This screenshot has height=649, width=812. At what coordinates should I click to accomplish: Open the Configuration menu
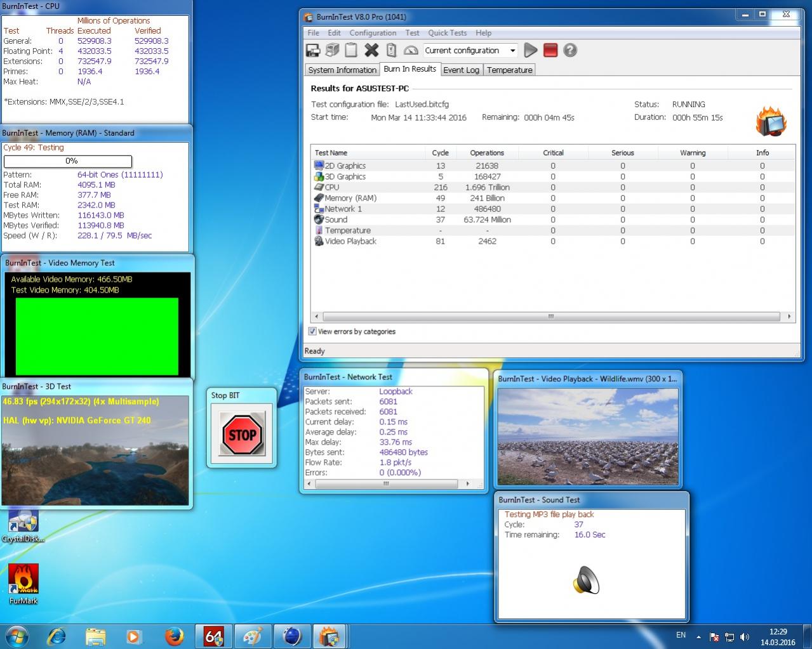(373, 33)
